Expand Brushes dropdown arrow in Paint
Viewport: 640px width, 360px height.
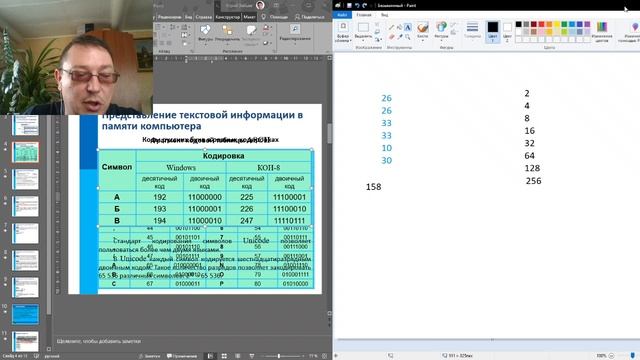tap(422, 40)
